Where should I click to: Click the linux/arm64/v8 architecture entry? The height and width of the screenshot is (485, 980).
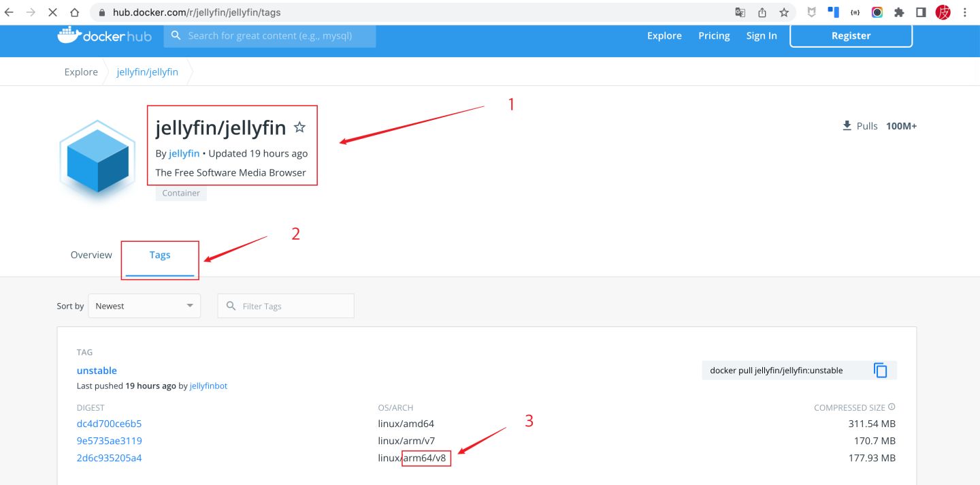coord(412,458)
